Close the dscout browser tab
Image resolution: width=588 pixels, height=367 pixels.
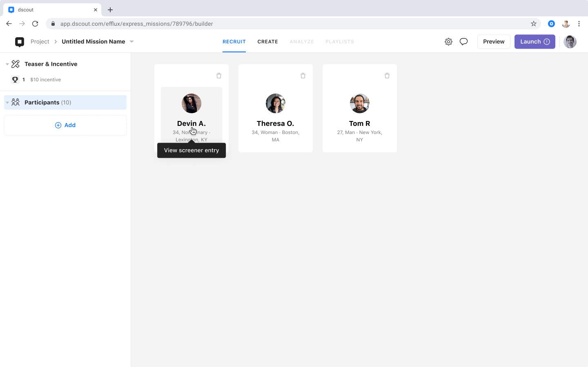tap(96, 10)
